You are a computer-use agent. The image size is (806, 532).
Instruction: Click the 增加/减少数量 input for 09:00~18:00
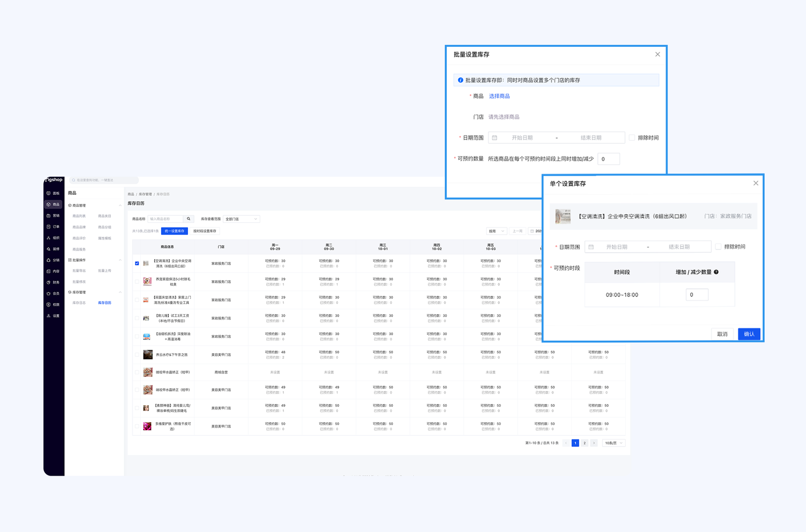pyautogui.click(x=697, y=295)
